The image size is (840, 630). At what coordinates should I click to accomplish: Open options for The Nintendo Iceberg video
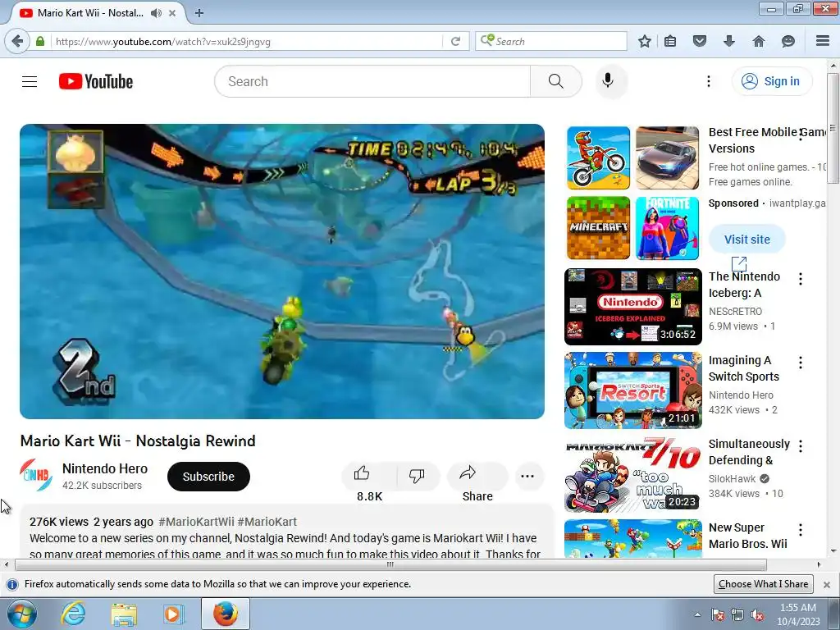[x=801, y=279]
